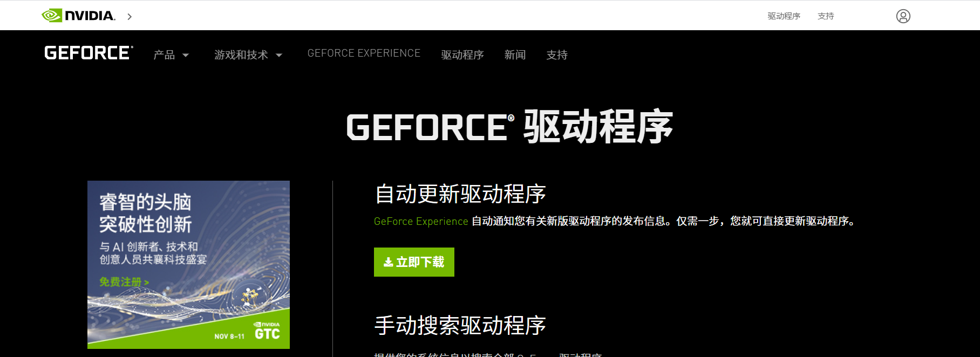980x357 pixels.
Task: Open 支持 link in the top white bar
Action: (x=826, y=16)
